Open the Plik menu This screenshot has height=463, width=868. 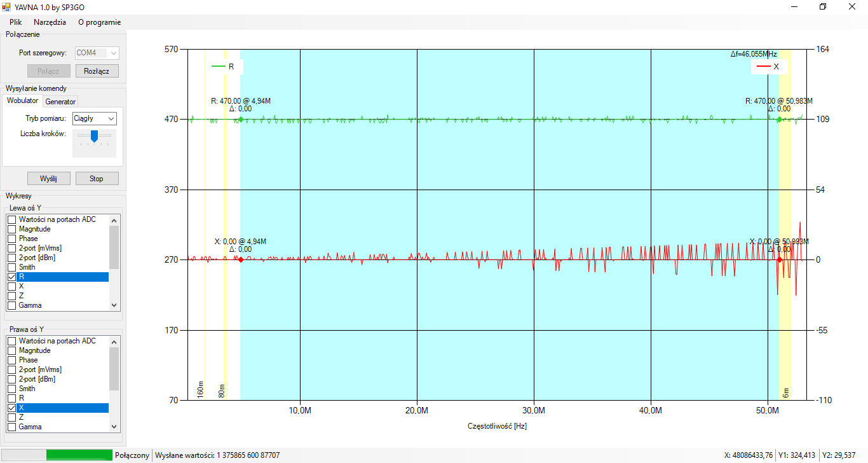point(16,22)
